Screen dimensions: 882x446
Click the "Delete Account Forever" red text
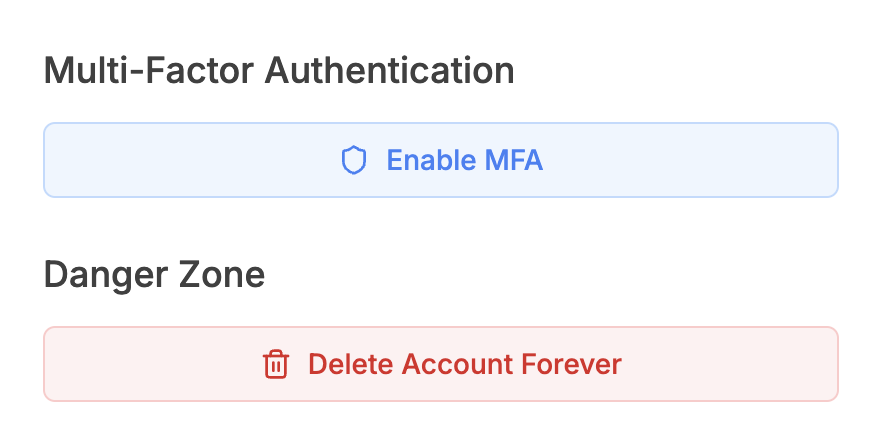point(465,364)
